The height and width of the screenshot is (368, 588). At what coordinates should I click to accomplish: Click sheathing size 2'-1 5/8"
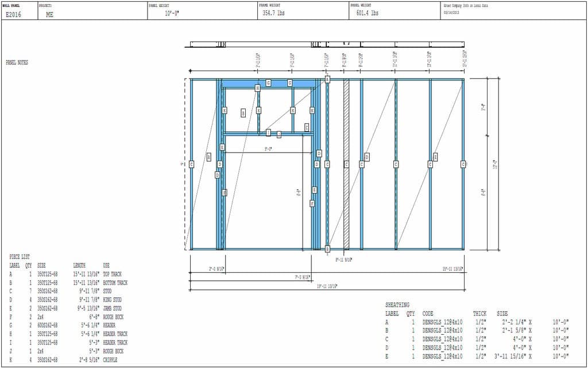pyautogui.click(x=514, y=331)
